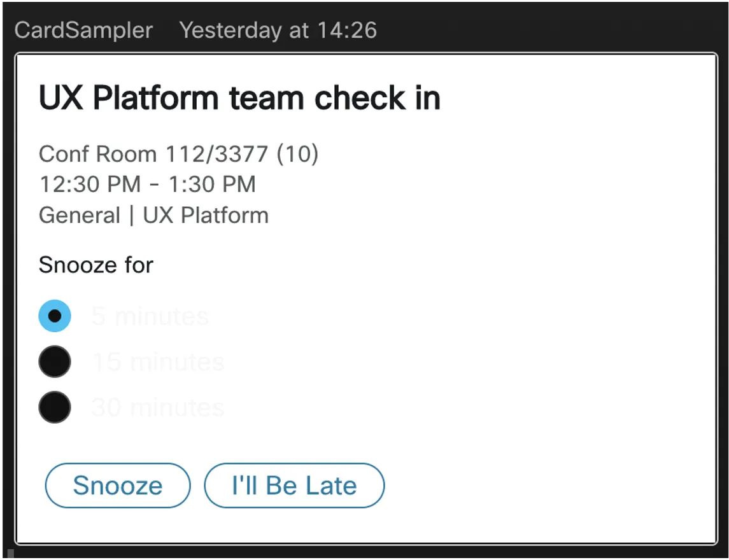729x560 pixels.
Task: Click the word General in the card
Action: coord(80,215)
